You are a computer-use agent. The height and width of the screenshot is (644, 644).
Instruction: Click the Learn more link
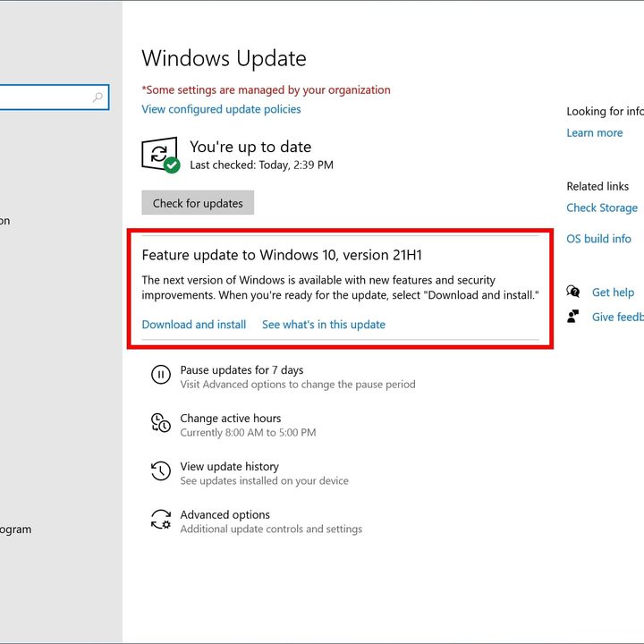[594, 132]
